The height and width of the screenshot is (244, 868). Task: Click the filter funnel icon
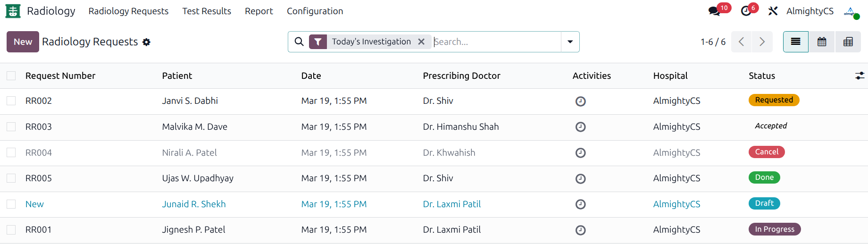(x=318, y=42)
